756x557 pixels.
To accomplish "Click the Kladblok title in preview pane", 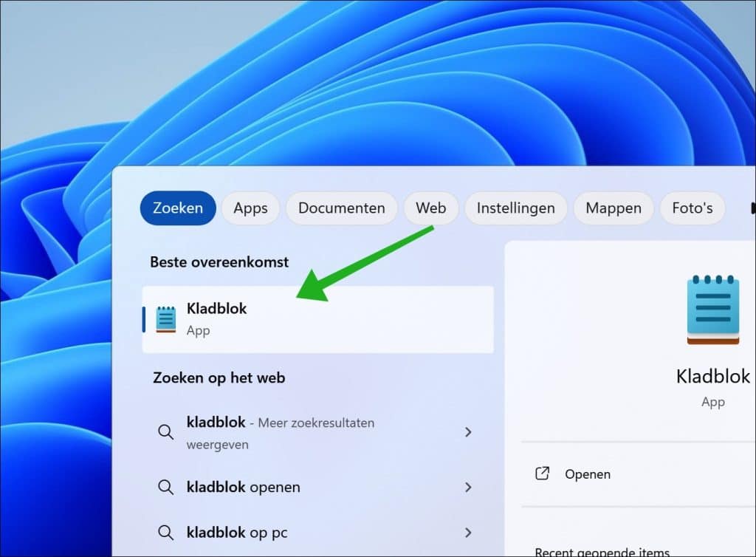I will (x=713, y=376).
